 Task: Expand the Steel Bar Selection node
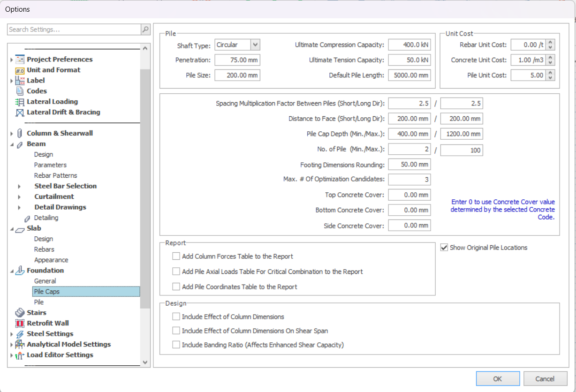pyautogui.click(x=19, y=186)
